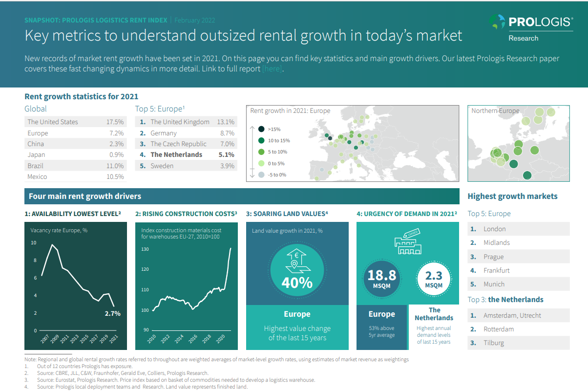This screenshot has width=588, height=392.
Task: Click The United States 17.5% row
Action: [76, 122]
